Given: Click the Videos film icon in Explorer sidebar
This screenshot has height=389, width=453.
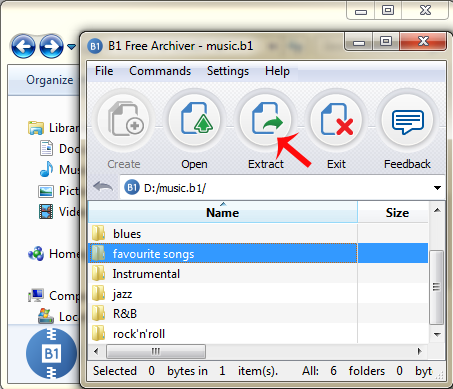Looking at the screenshot, I should tap(46, 211).
